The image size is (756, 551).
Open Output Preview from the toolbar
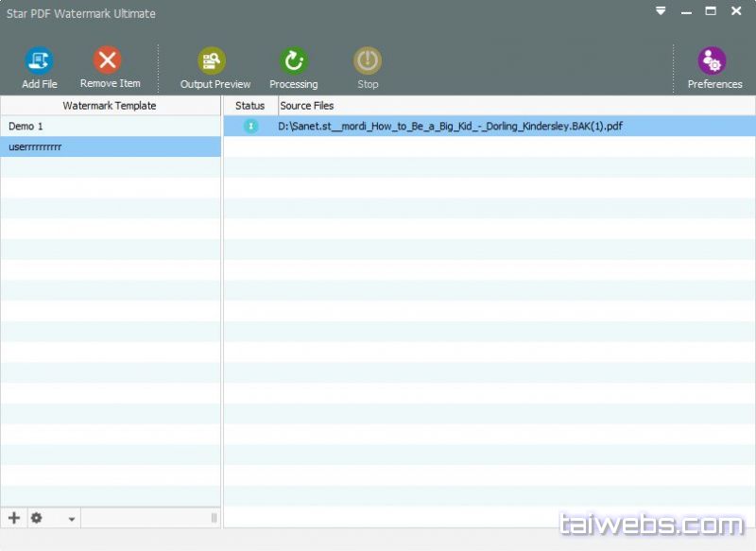(213, 61)
